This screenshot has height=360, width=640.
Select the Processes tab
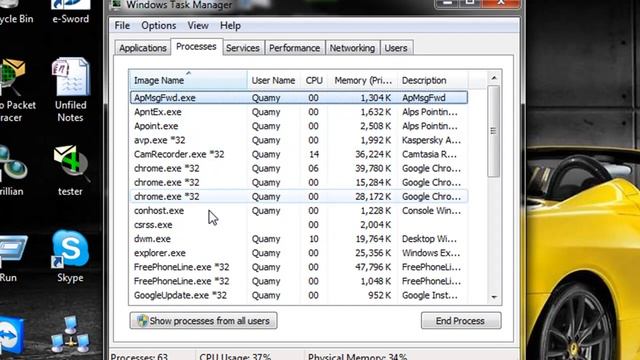point(196,47)
